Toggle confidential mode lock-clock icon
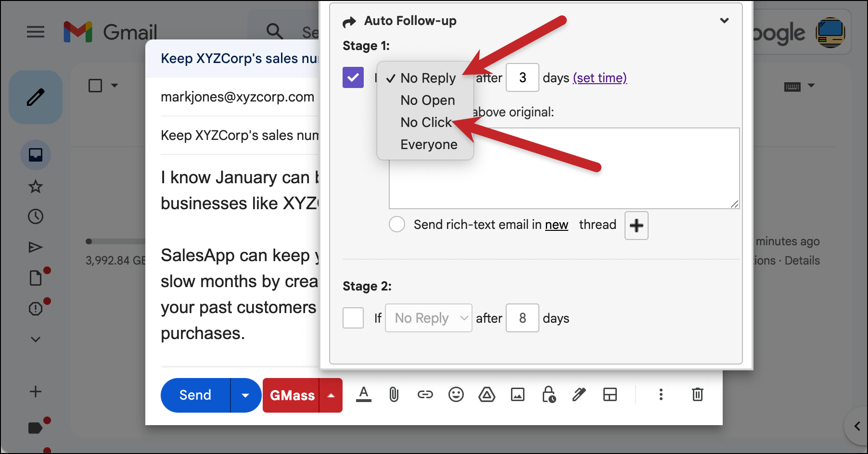Viewport: 868px width, 454px height. [x=549, y=394]
